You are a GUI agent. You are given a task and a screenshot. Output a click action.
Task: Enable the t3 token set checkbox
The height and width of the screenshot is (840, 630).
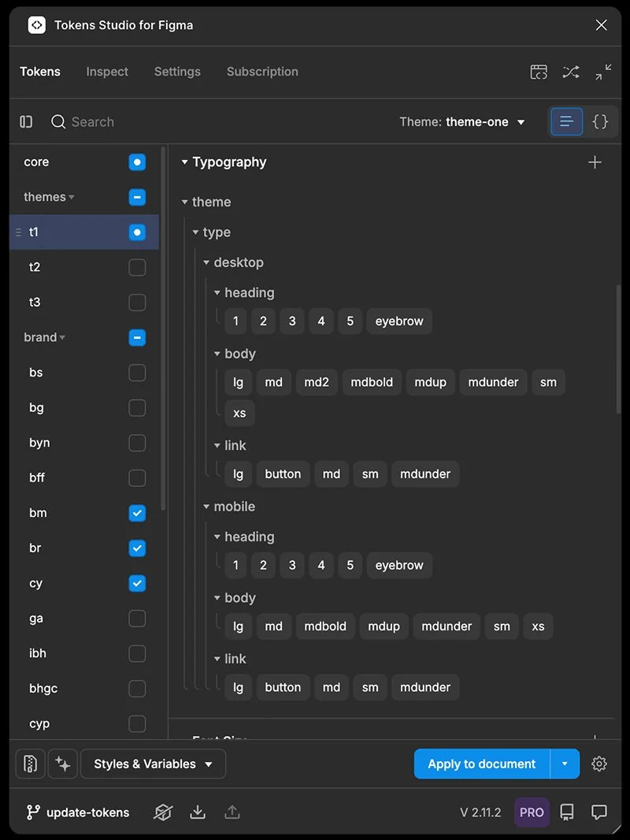[137, 303]
